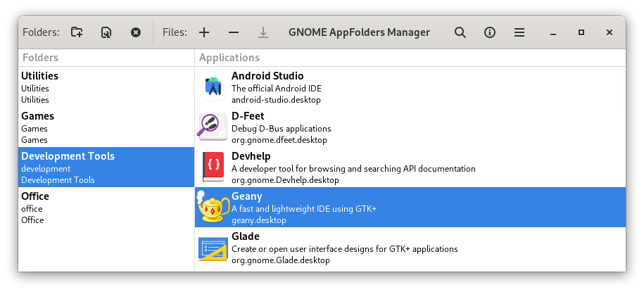Open the hamburger menu

519,32
